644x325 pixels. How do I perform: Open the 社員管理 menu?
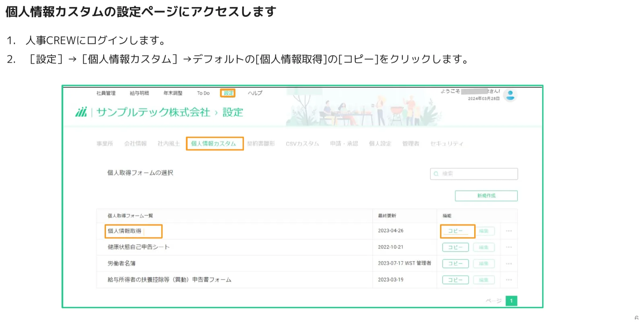click(x=106, y=93)
